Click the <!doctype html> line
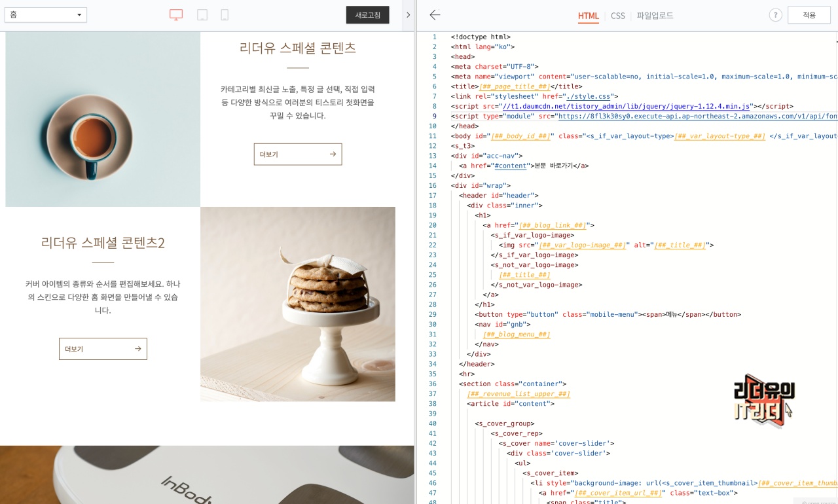 coord(481,37)
